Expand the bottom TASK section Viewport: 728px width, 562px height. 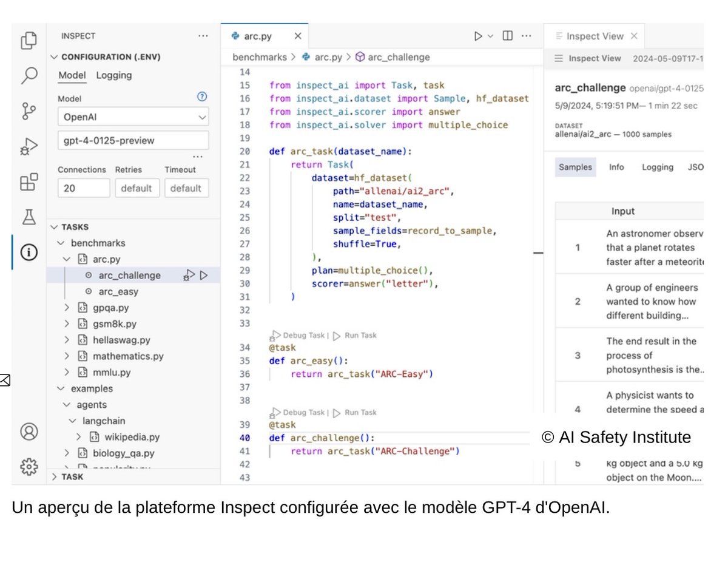[55, 477]
